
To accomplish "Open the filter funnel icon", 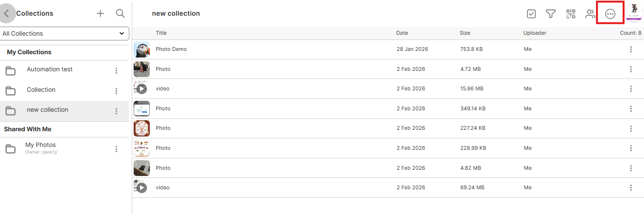I will tap(551, 14).
